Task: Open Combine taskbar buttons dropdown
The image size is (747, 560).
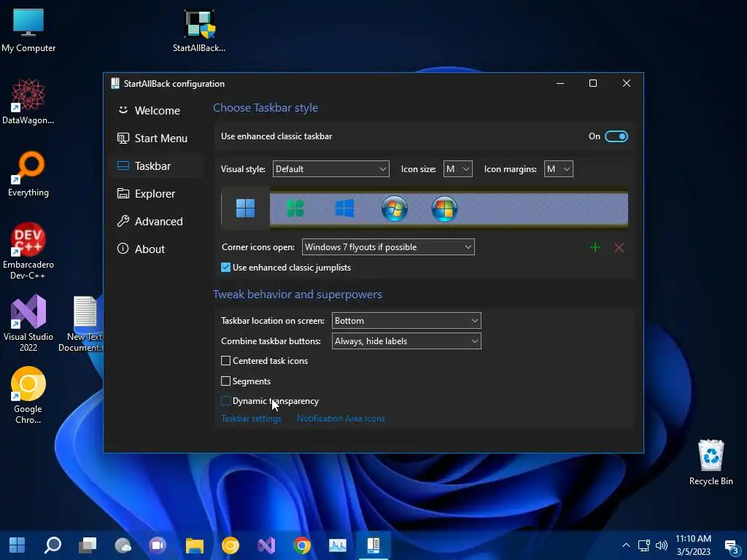Action: [406, 341]
